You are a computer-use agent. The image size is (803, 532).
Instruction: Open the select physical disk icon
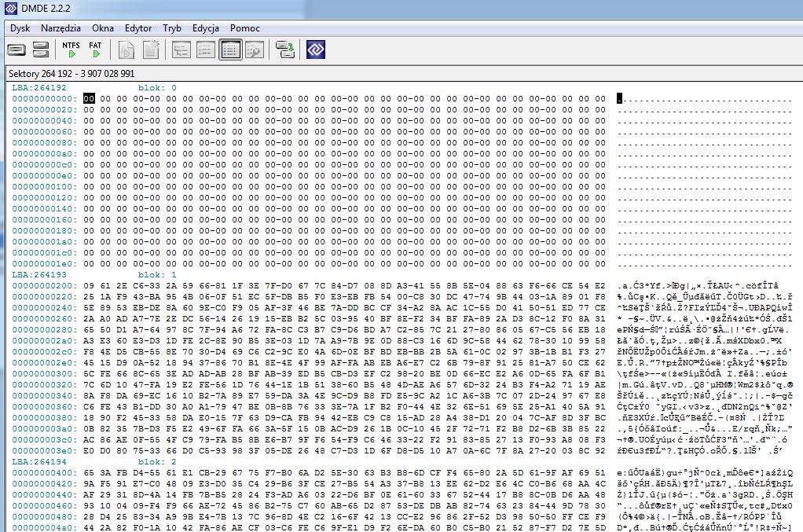[x=16, y=50]
